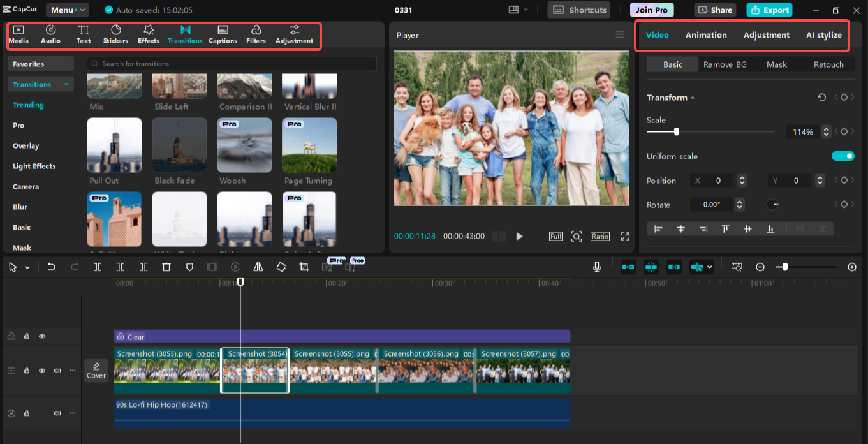Open the Mask sub-tab
Viewport: 868px width, 444px height.
[777, 64]
